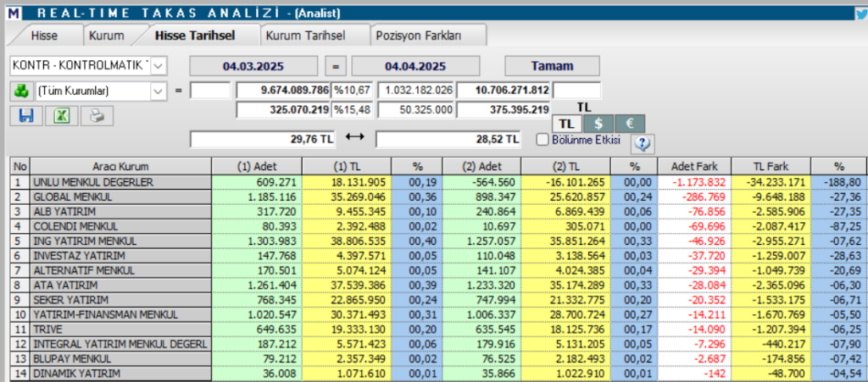
Task: Click the 29,76 TL price field
Action: point(263,139)
